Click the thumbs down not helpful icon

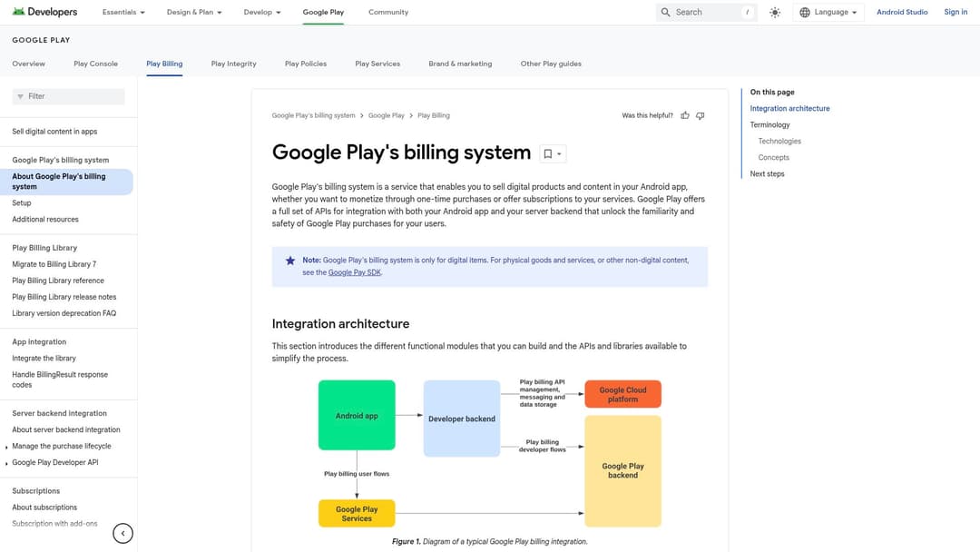click(700, 115)
